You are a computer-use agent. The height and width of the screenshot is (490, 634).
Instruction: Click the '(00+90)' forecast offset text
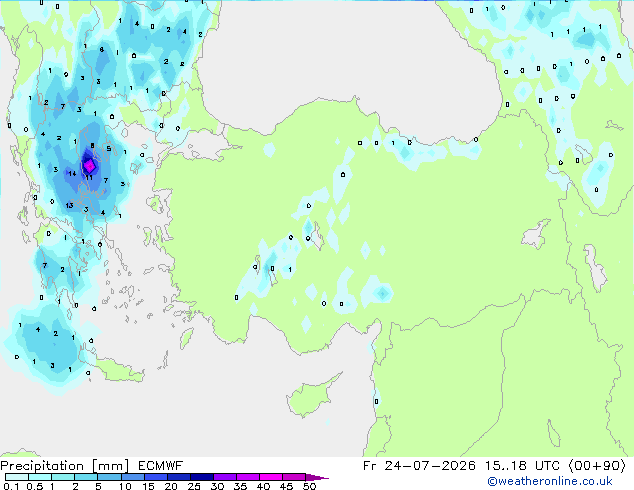click(597, 466)
